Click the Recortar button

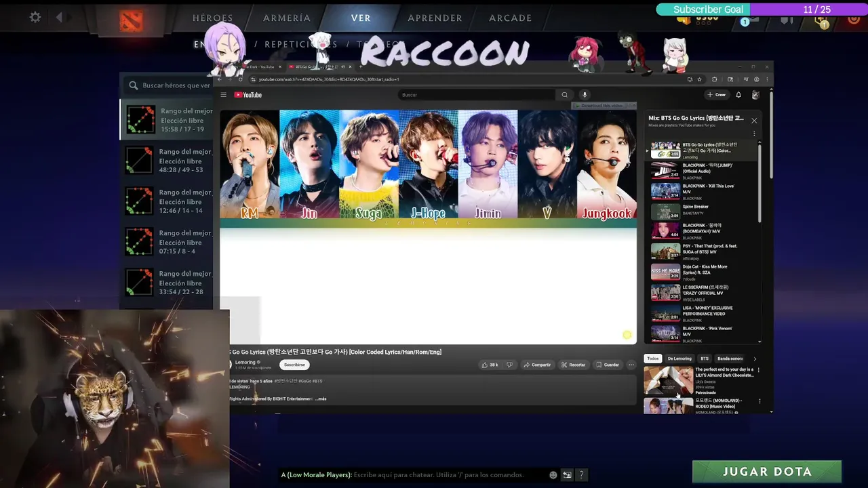pos(573,365)
